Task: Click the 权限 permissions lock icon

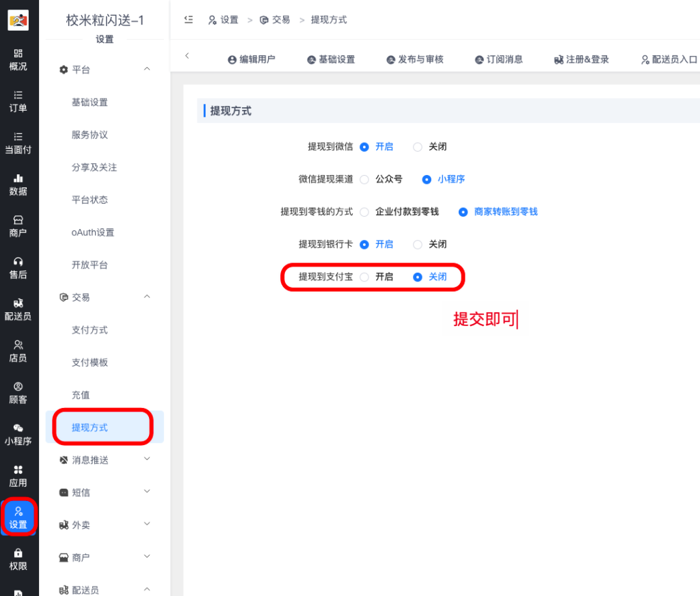Action: coord(18,553)
